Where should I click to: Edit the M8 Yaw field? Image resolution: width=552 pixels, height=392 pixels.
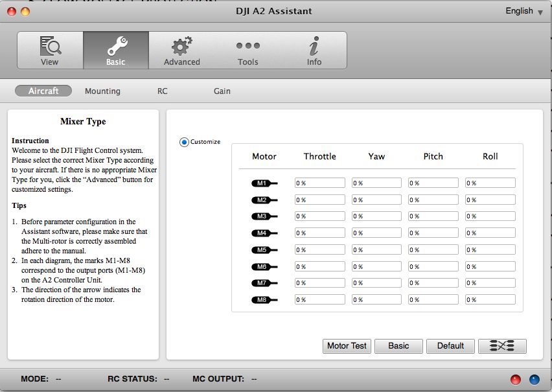[376, 300]
